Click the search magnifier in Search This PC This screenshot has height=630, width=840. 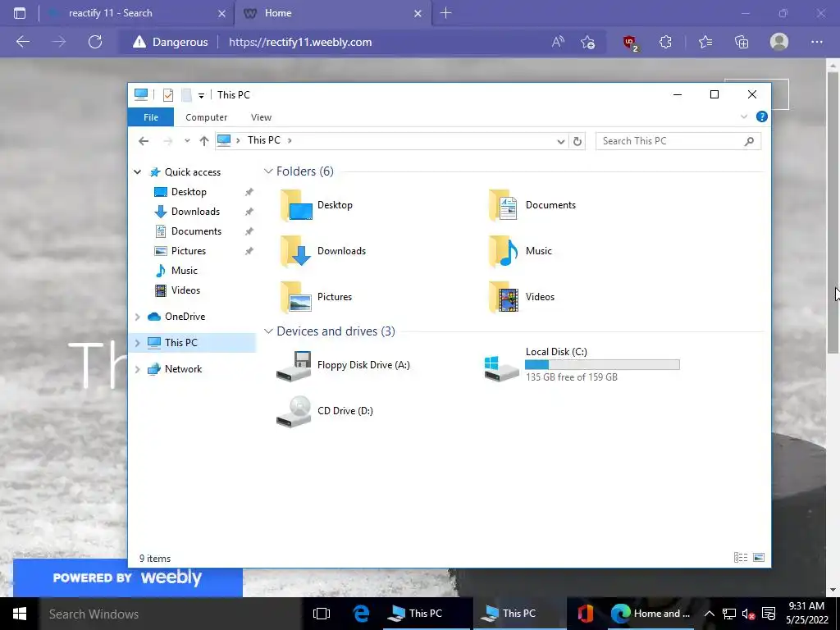749,141
